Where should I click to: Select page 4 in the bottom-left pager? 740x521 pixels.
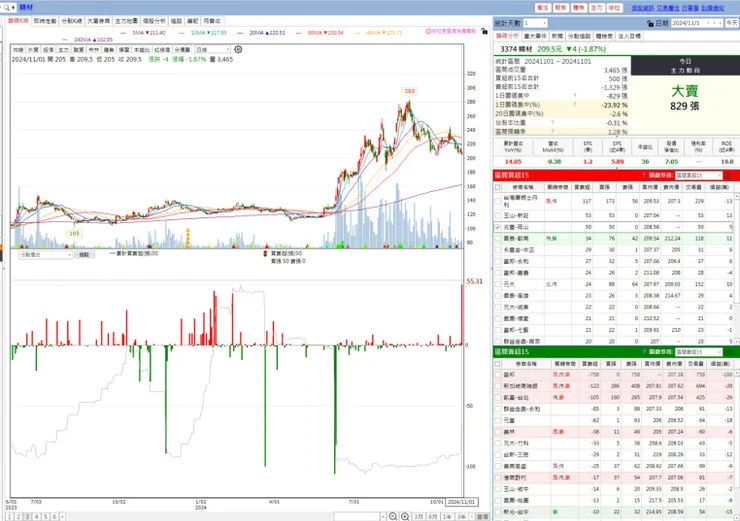click(36, 517)
